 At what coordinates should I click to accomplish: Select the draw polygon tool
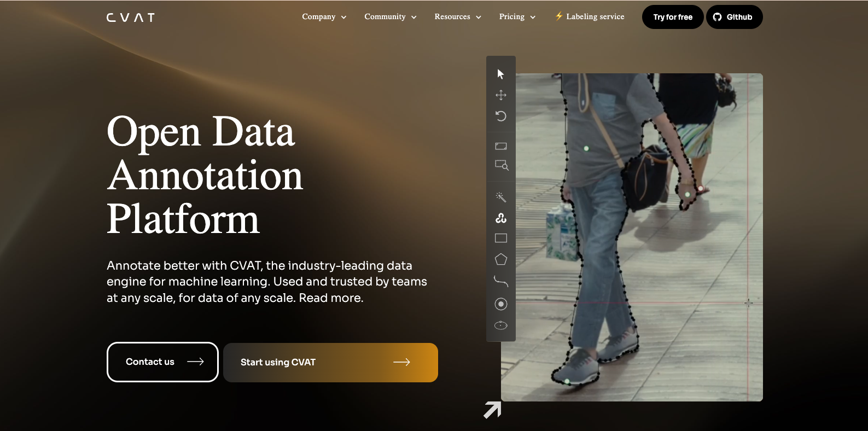pos(501,260)
